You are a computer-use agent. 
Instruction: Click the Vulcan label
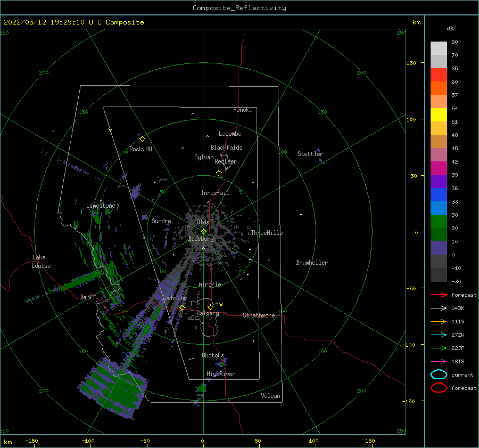point(270,396)
